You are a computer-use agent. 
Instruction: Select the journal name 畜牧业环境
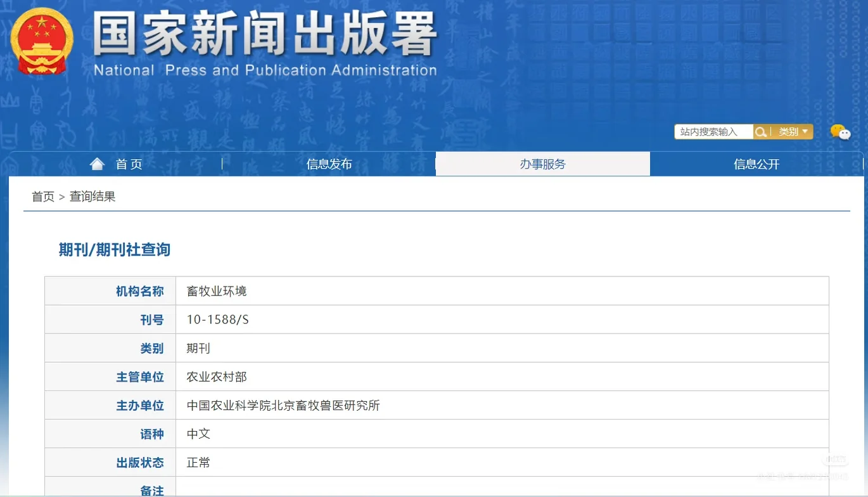tap(216, 290)
